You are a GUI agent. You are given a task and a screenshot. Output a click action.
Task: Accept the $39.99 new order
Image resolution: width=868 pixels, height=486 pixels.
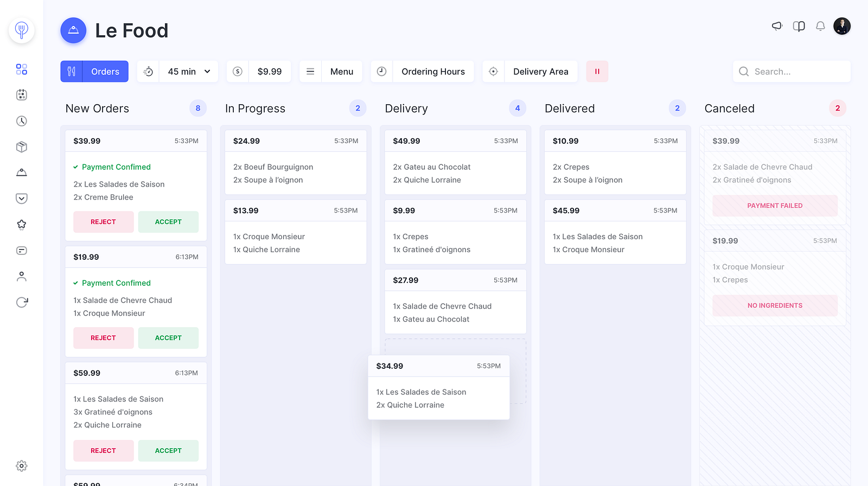168,222
